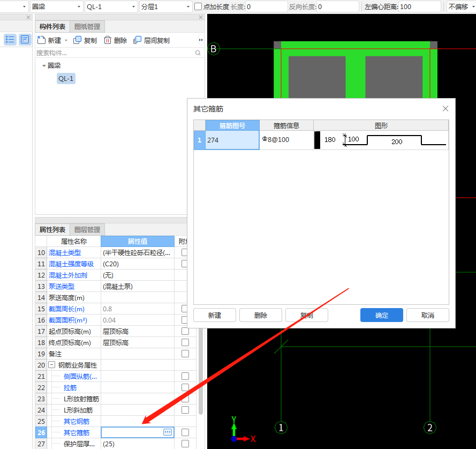Click axis bubble 2 on the canvas
476x449 pixels.
click(430, 428)
